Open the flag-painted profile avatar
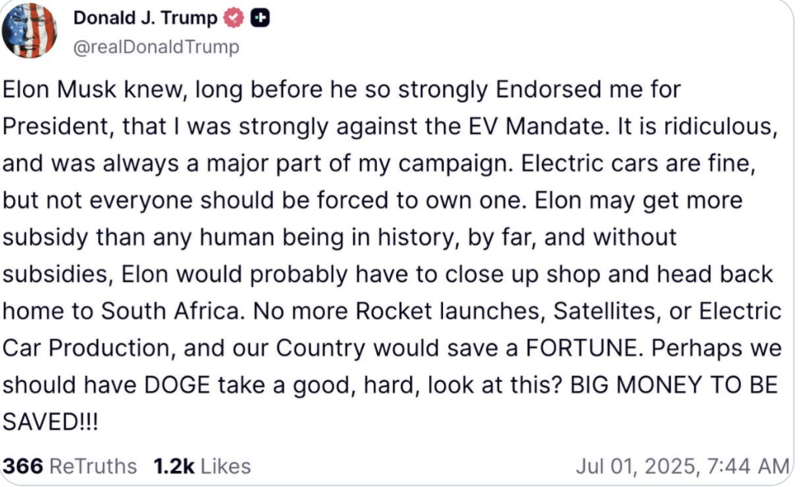This screenshot has height=487, width=800. pyautogui.click(x=29, y=30)
